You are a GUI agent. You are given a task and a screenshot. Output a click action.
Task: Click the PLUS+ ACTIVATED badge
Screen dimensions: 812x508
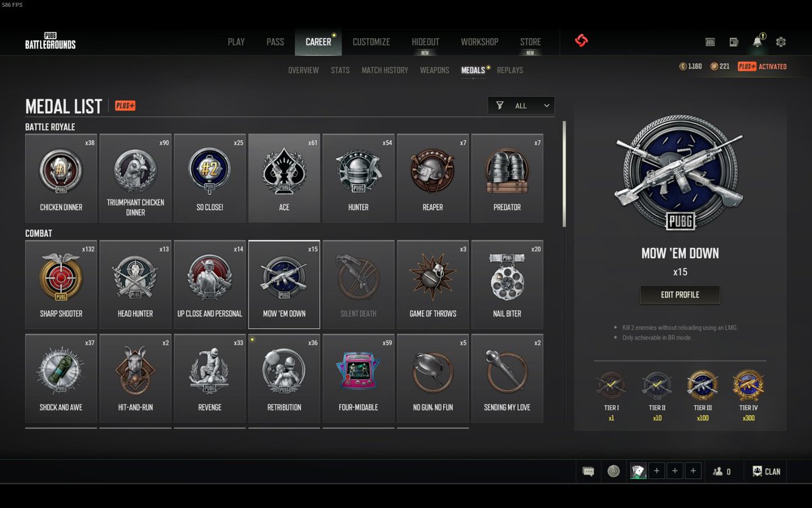762,66
